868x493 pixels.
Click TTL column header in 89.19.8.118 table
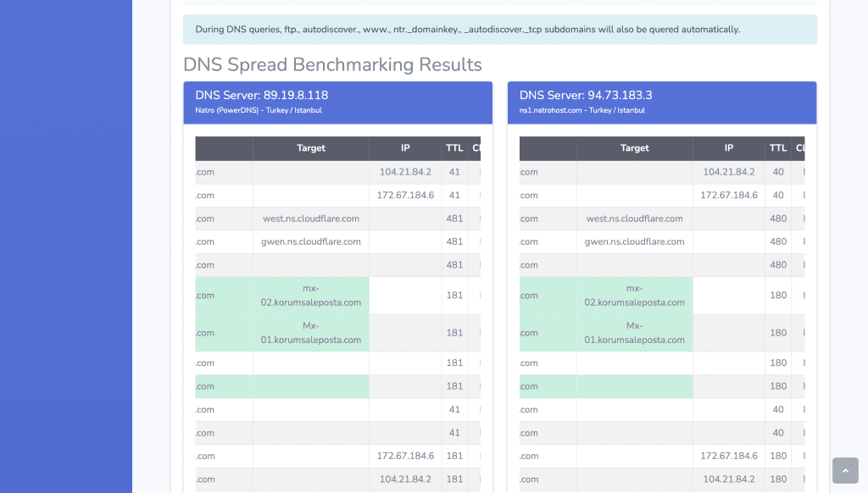454,148
